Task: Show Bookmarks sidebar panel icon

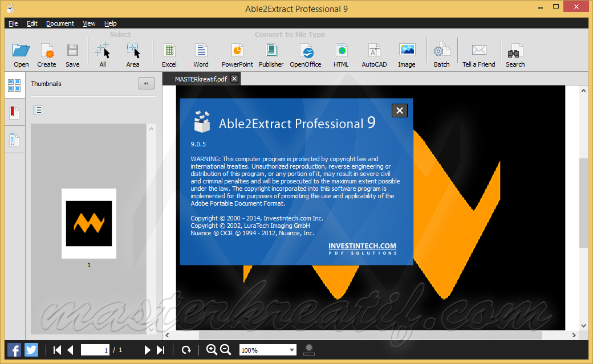Action: (x=14, y=113)
